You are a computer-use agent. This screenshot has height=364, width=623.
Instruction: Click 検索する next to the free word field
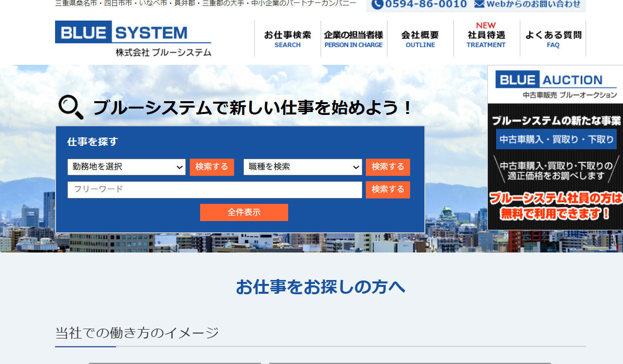387,190
